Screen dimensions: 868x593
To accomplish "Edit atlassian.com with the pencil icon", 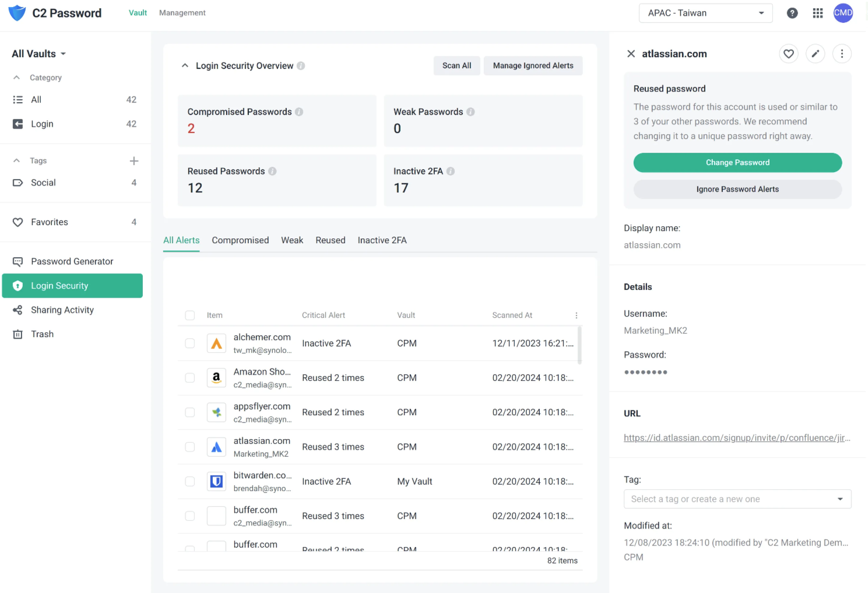I will [x=816, y=54].
